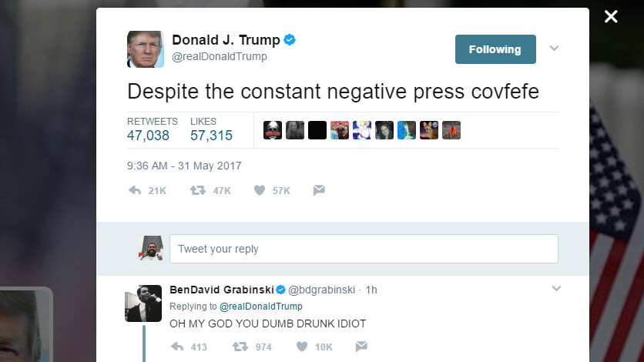
Task: Retweet the covfefe tweet via 47K icon
Action: pos(197,190)
